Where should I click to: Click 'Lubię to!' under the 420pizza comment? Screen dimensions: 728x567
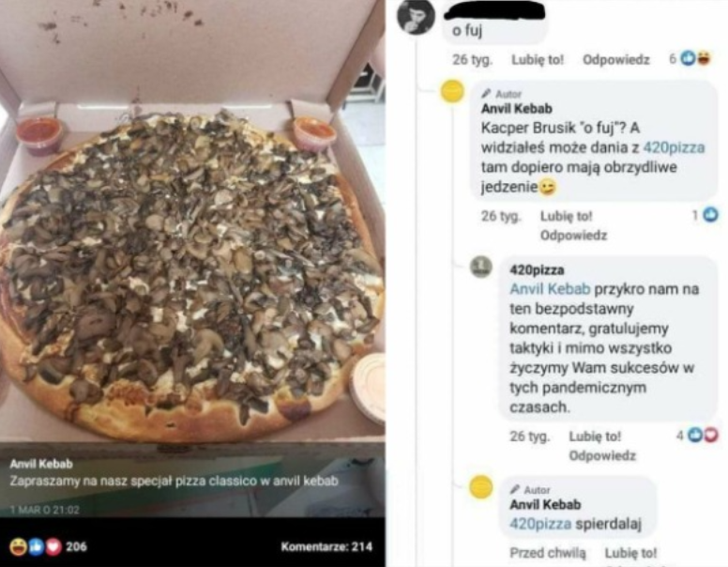coord(595,437)
